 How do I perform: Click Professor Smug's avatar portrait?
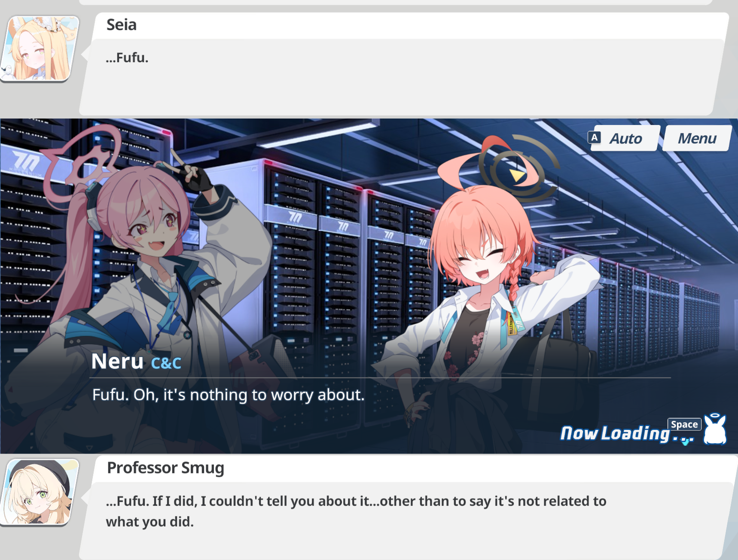40,492
